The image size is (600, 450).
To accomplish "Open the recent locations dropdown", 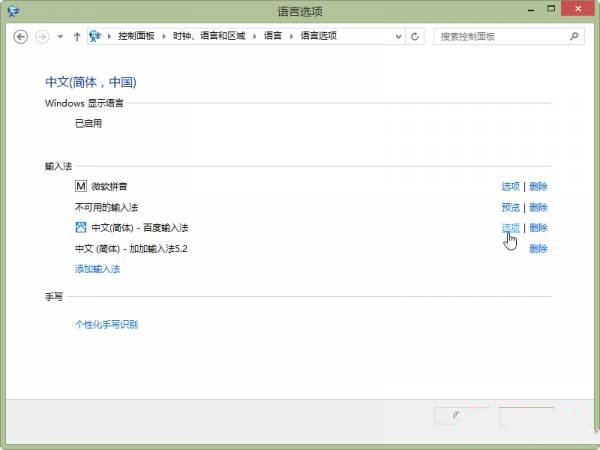I will coord(60,36).
